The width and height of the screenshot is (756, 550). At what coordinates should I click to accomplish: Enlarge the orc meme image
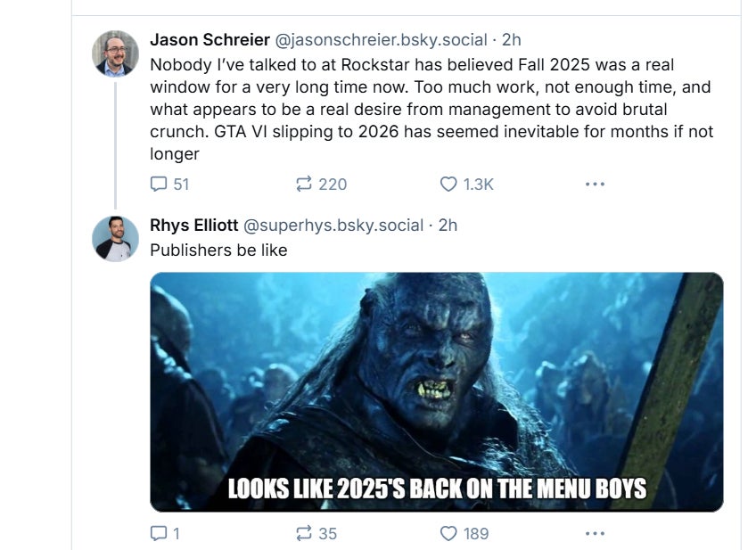tap(436, 391)
